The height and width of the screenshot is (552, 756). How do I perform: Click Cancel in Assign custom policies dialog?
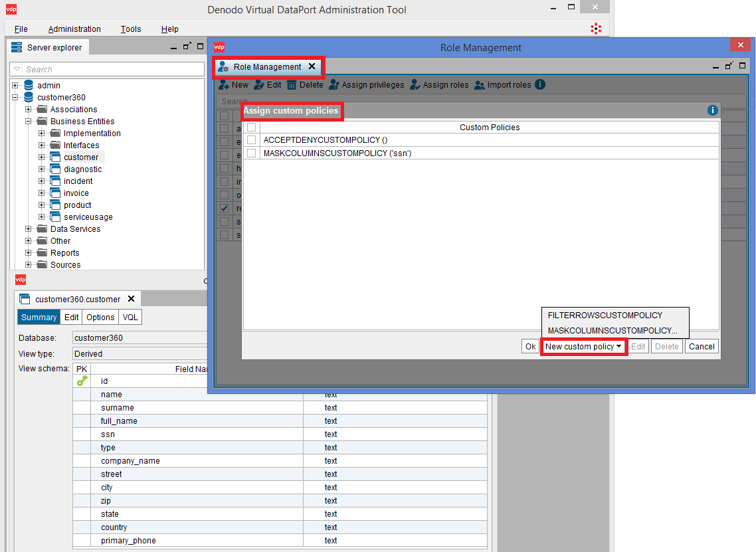click(x=702, y=347)
